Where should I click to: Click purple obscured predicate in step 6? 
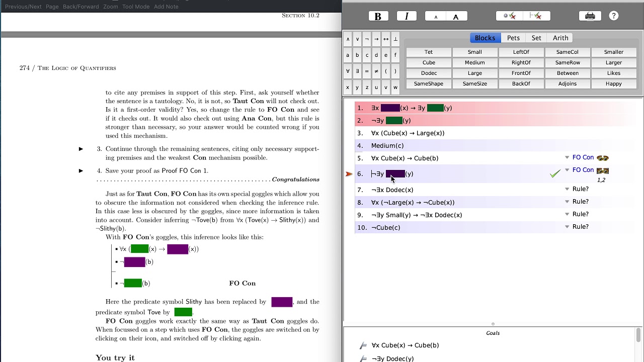[395, 174]
